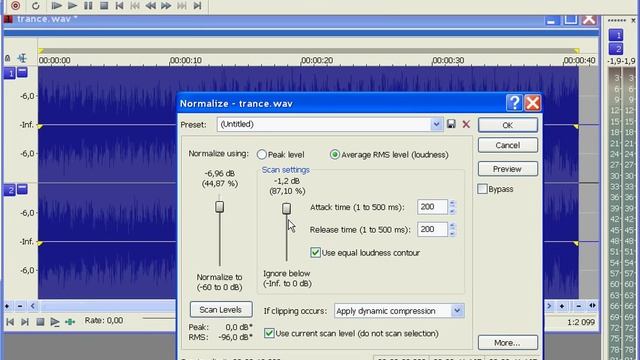This screenshot has width=640, height=360.
Task: Click the More... button
Action: tap(508, 342)
